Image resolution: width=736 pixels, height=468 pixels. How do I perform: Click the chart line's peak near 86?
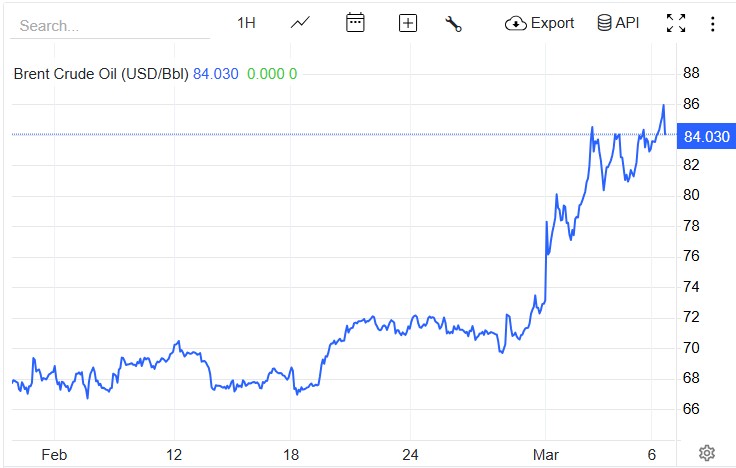663,105
